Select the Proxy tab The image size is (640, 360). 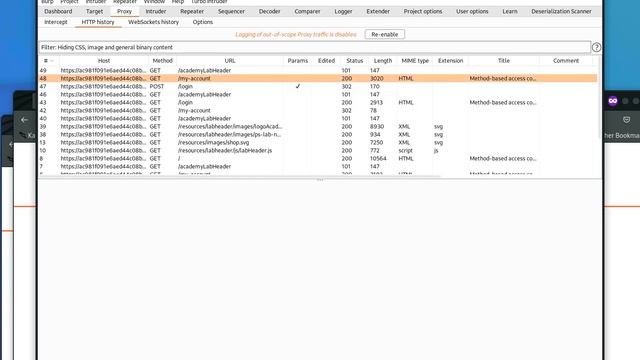click(124, 11)
